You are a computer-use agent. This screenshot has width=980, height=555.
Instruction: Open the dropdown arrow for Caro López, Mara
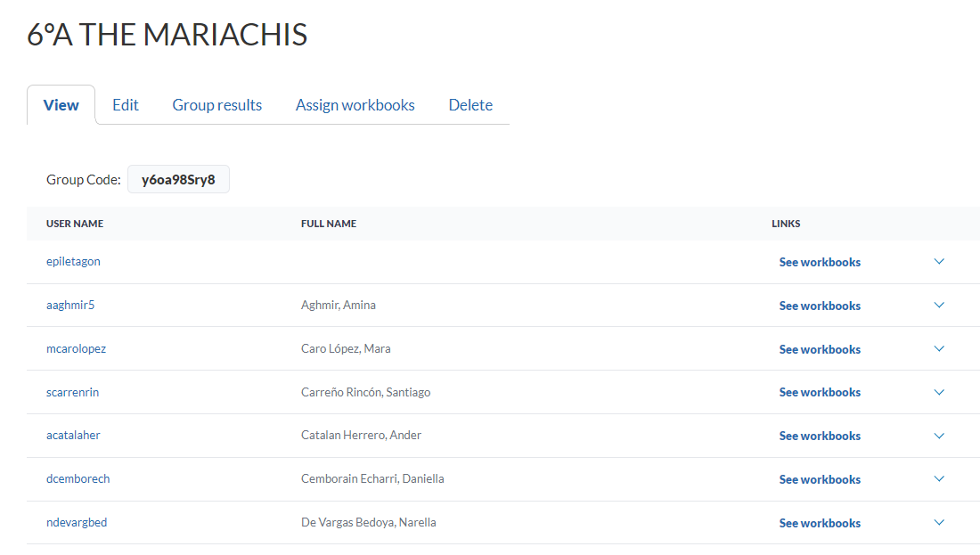point(938,349)
